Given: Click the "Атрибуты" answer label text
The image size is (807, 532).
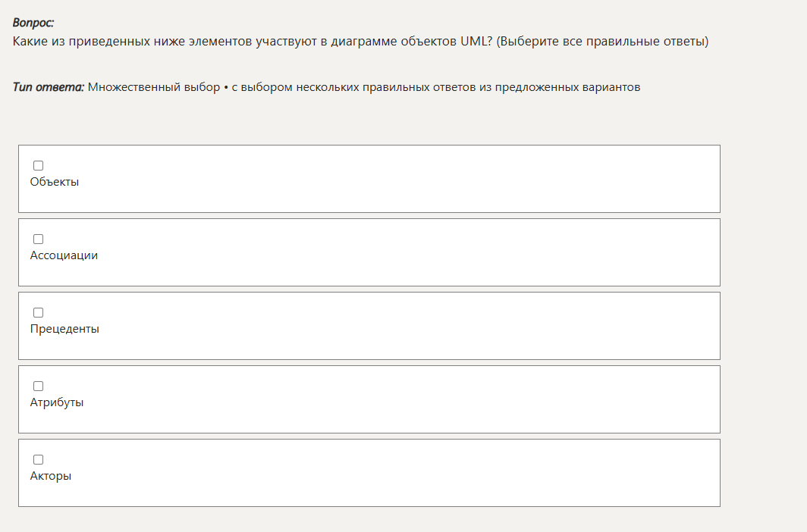Looking at the screenshot, I should 57,402.
